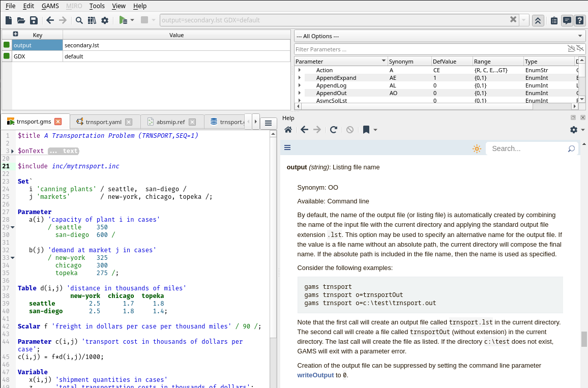Toggle the Help panel question mark button
Screen dimensions: 588x388
pos(579,20)
